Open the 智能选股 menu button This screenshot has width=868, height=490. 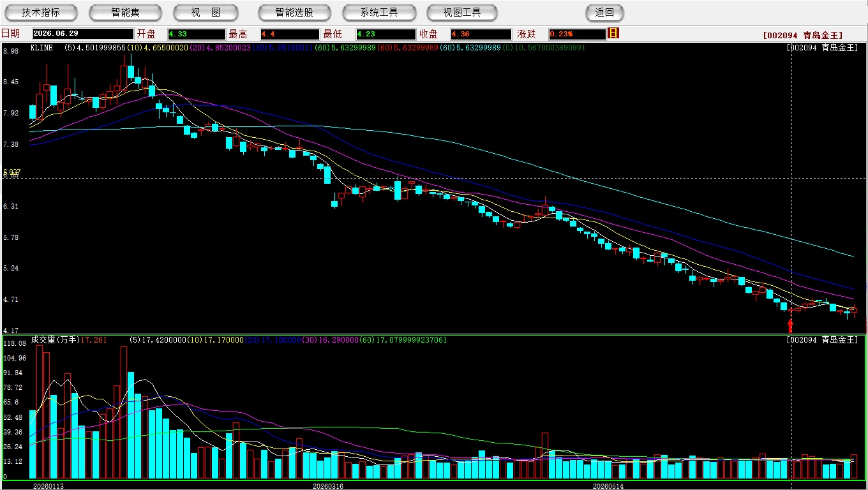click(294, 12)
